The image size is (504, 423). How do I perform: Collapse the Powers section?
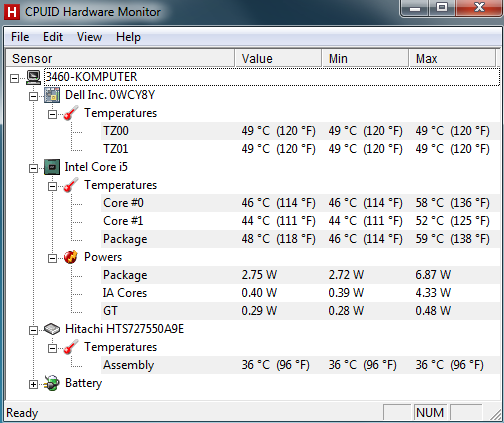coord(52,258)
